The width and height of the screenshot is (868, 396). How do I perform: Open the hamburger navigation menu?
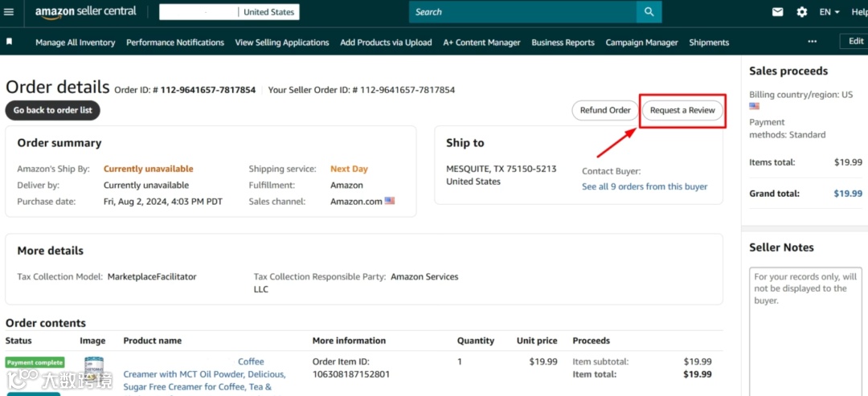coord(10,12)
